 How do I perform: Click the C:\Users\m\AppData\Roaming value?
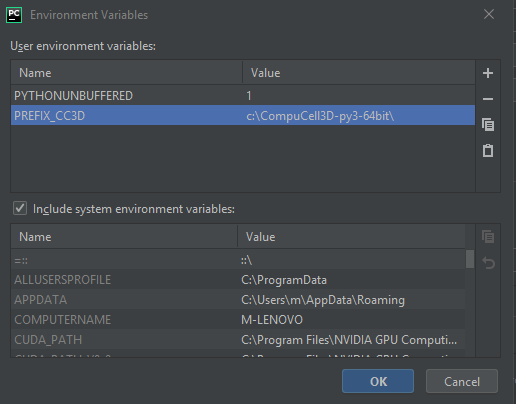323,300
